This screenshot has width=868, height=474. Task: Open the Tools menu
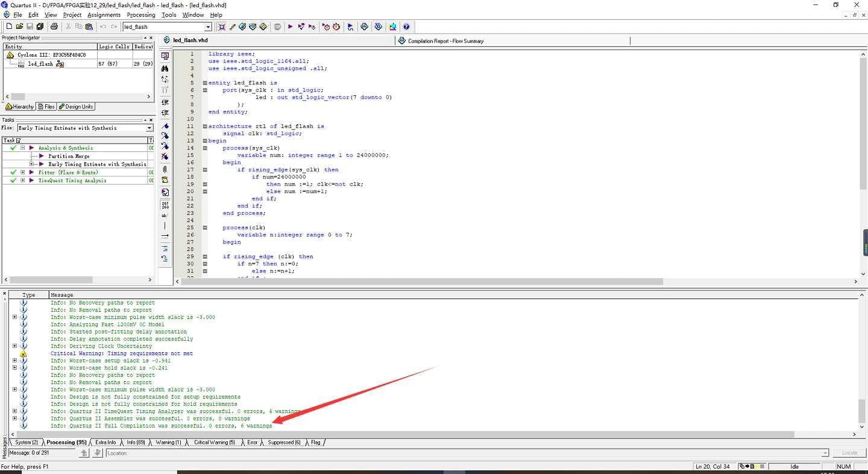[169, 14]
